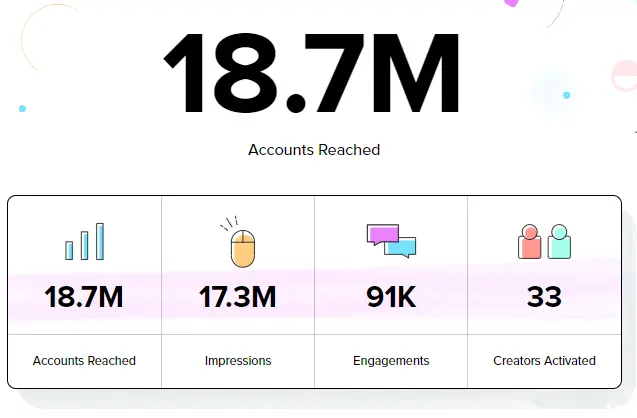Select the small blue dot at far left

22,108
